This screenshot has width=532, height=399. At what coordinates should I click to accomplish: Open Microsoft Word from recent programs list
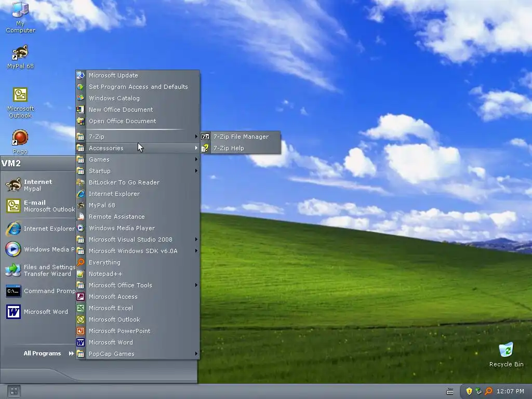click(x=38, y=312)
